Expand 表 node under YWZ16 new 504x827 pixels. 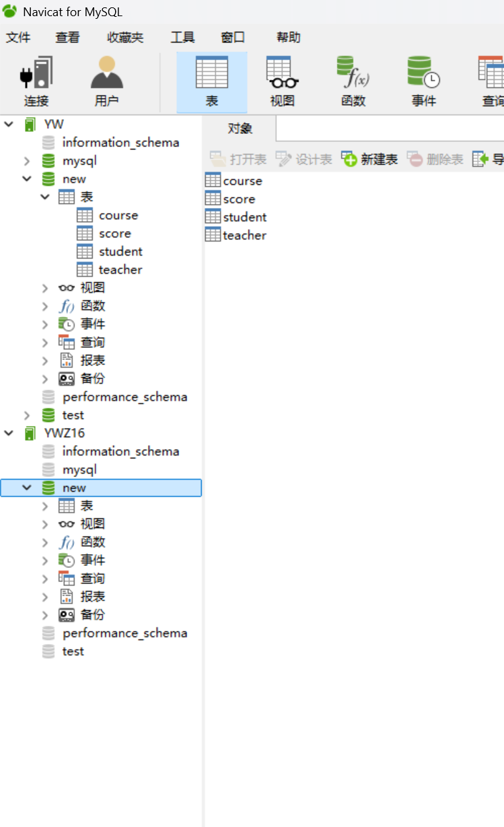click(44, 506)
